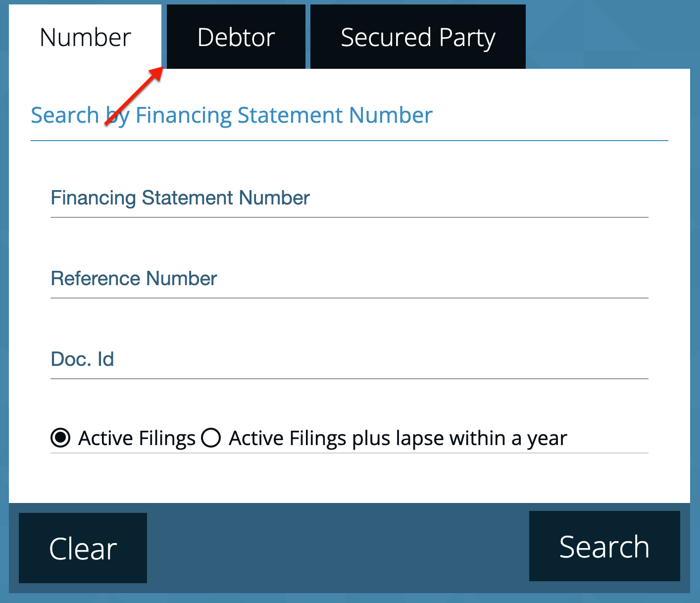Click the Doc. Id label text
The image size is (700, 603).
tap(82, 359)
